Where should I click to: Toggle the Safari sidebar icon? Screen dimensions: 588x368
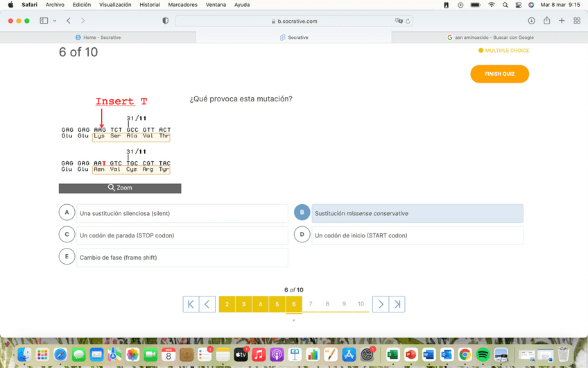[44, 21]
